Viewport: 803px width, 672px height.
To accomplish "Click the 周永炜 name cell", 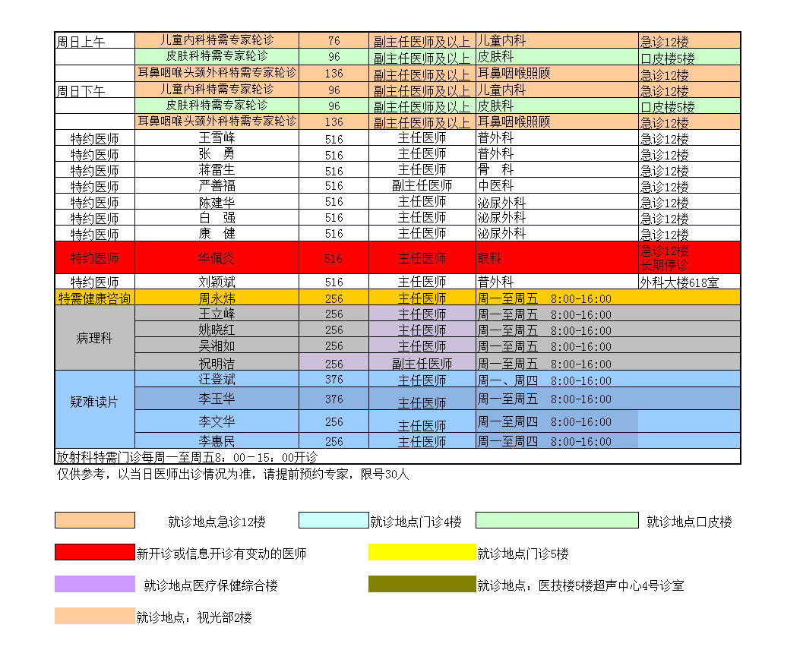I will pyautogui.click(x=217, y=298).
